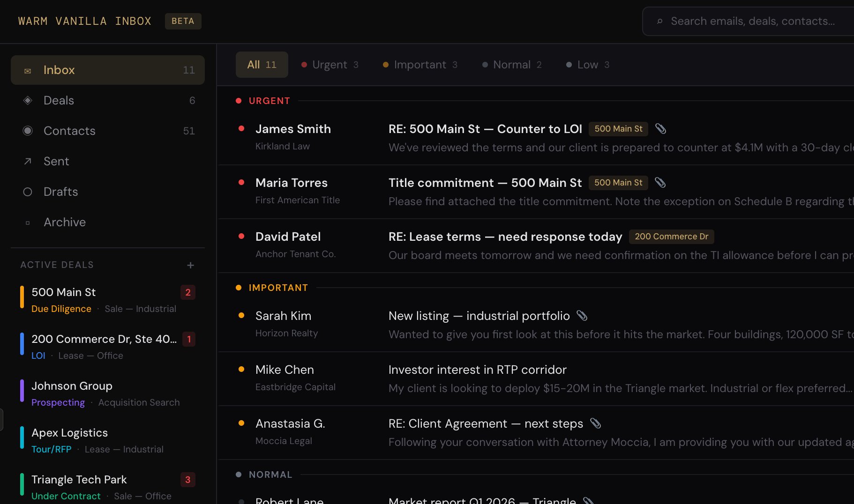Open the Contacts section
This screenshot has height=504, width=854.
pyautogui.click(x=108, y=131)
